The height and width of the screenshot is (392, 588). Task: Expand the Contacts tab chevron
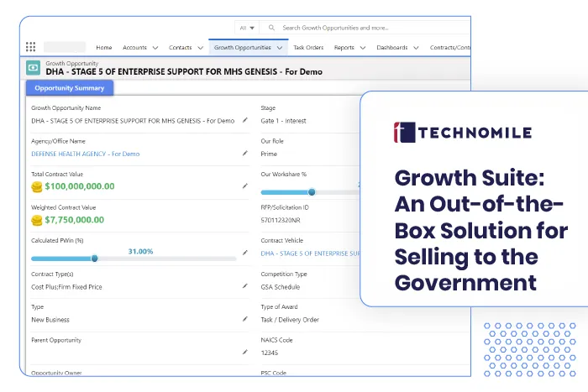(x=200, y=48)
